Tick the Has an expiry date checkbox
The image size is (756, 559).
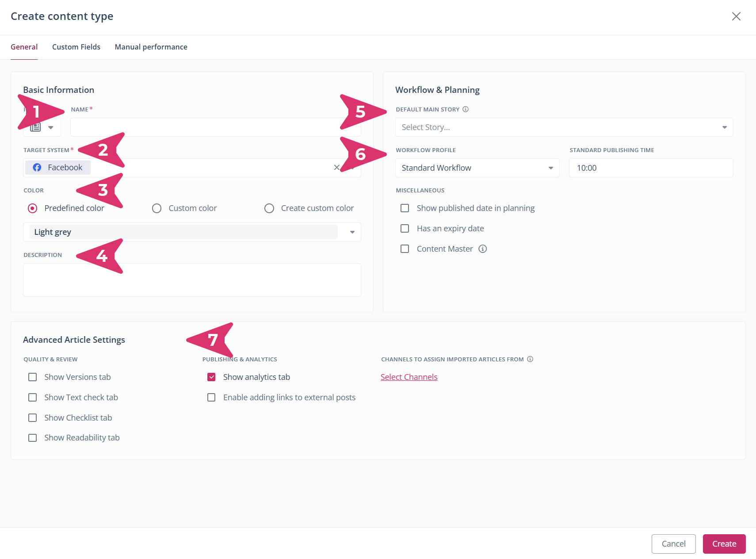(x=405, y=229)
